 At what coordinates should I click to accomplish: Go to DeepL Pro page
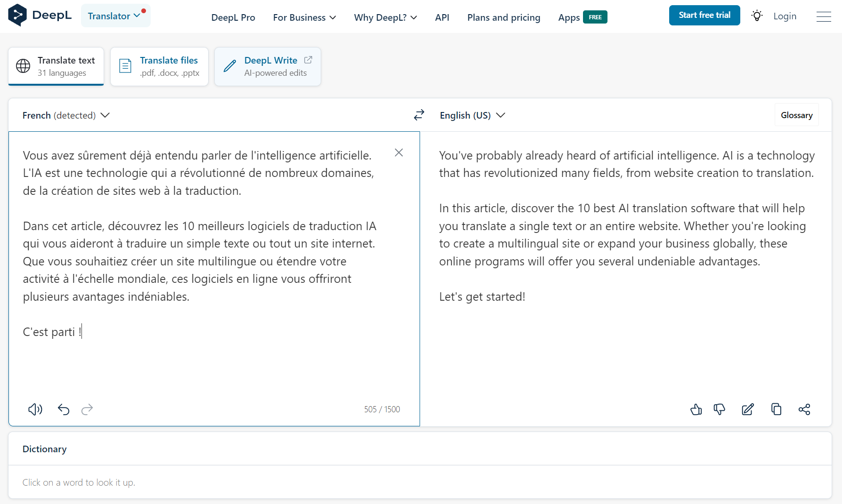[233, 17]
